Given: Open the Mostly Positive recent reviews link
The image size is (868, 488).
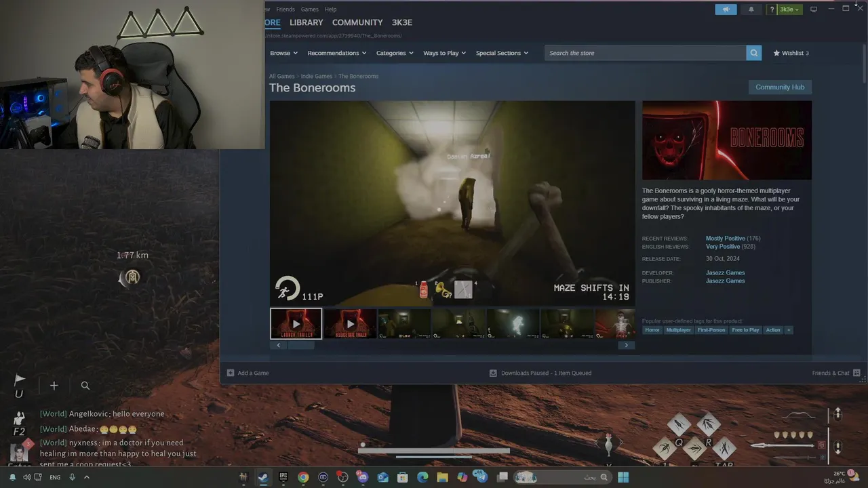Looking at the screenshot, I should tap(725, 239).
